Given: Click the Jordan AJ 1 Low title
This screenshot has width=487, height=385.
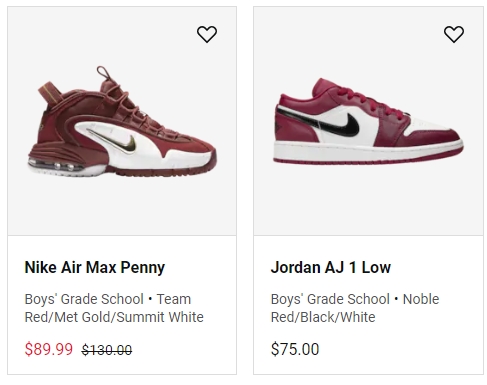Looking at the screenshot, I should pos(330,267).
